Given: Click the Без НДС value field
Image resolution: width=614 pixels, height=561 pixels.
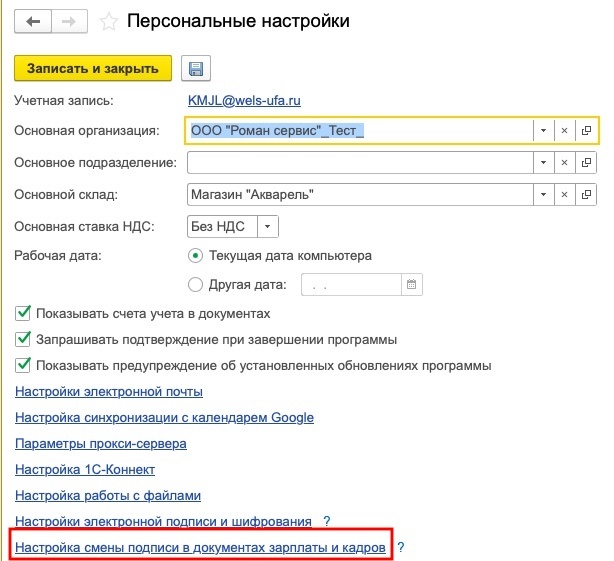Looking at the screenshot, I should coord(222,226).
